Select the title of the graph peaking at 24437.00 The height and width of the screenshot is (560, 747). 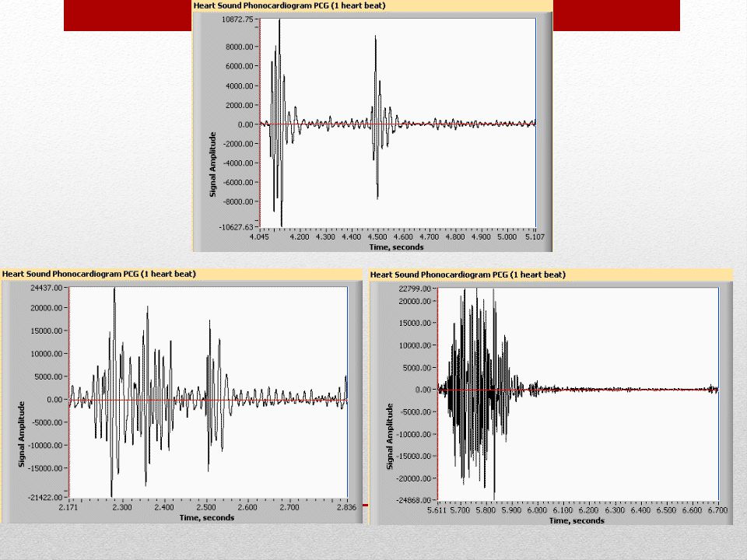99,274
